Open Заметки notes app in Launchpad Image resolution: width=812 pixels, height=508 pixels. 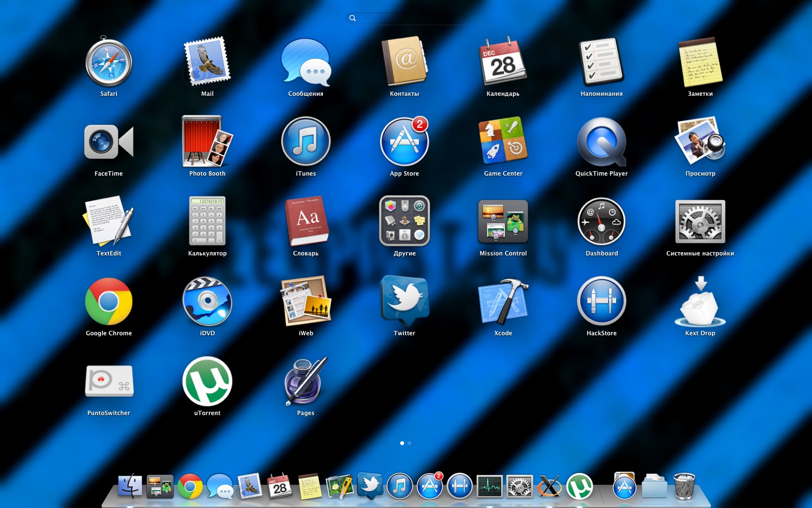click(700, 62)
